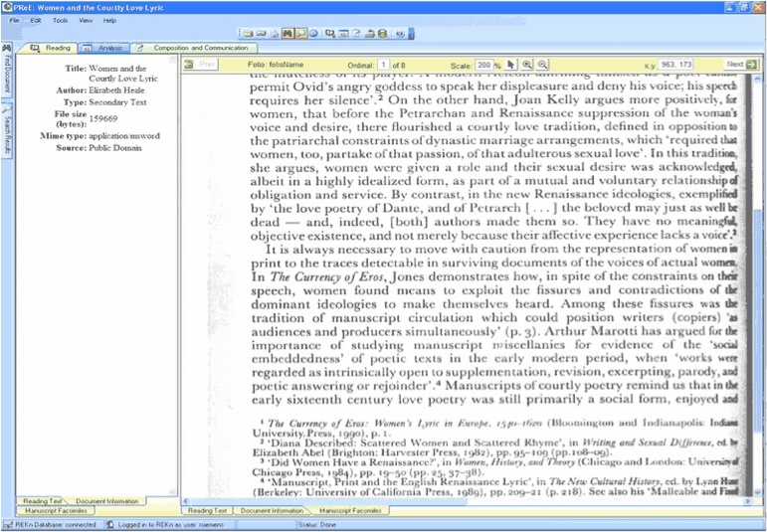Click the PReE application icon in title bar

(x=7, y=7)
